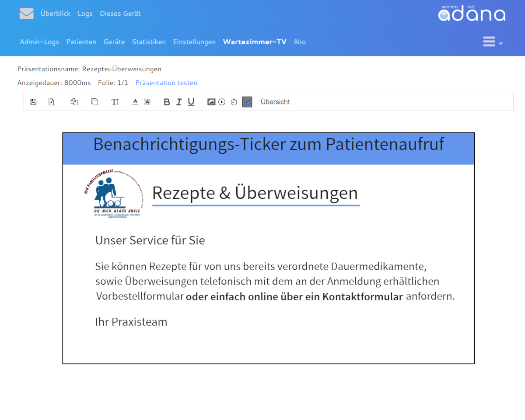Add a new slide

pyautogui.click(x=51, y=101)
